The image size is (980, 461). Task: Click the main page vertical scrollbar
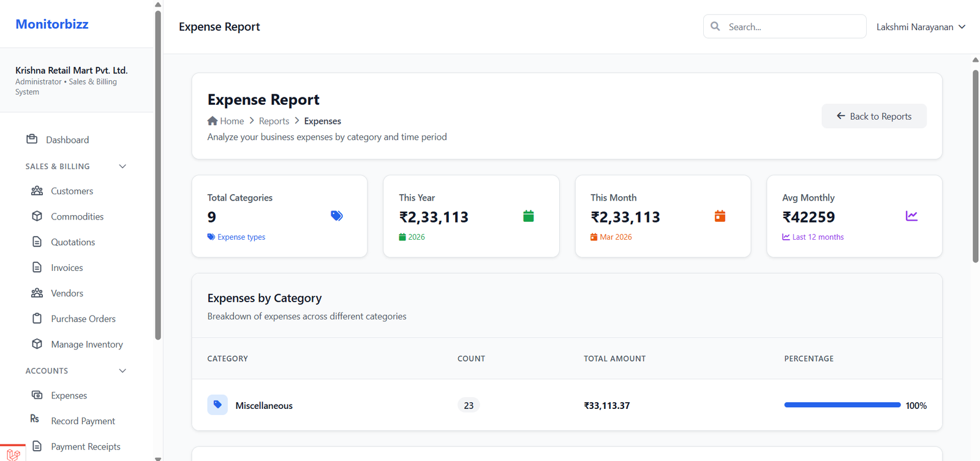[976, 166]
